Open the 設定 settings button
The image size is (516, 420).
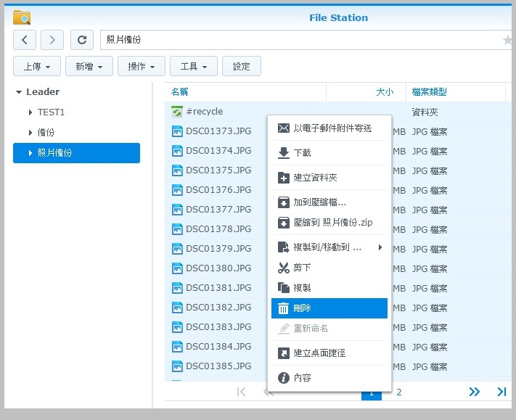pyautogui.click(x=242, y=67)
